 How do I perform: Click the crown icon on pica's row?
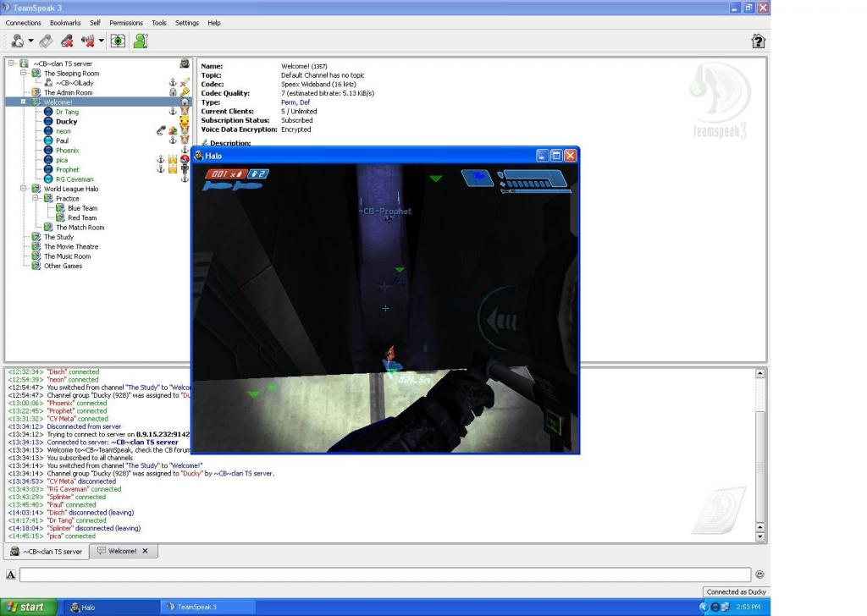pyautogui.click(x=173, y=160)
